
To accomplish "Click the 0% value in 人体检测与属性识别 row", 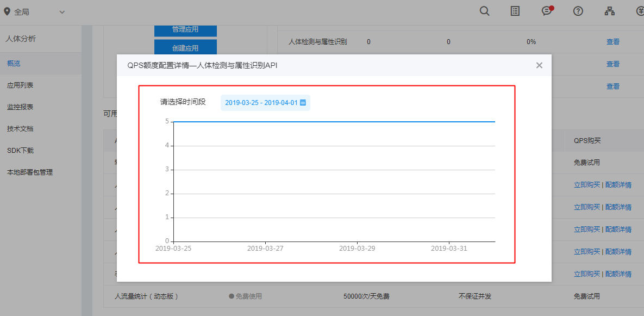I will point(531,41).
